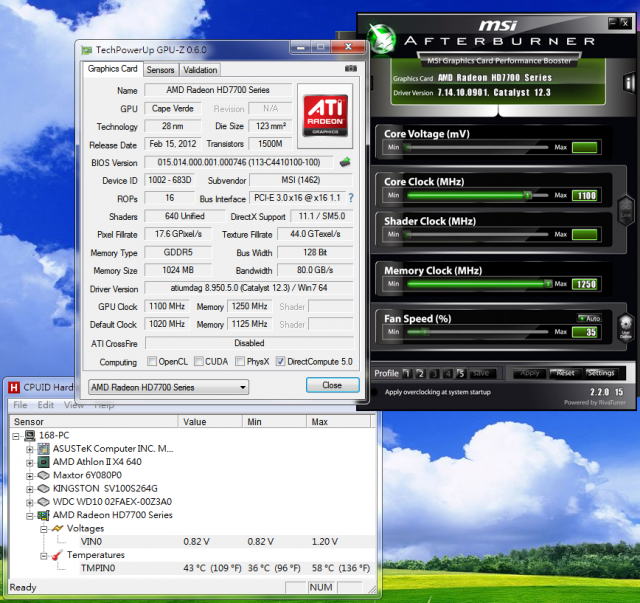Switch to the Sensors tab
The height and width of the screenshot is (603, 640).
[x=160, y=70]
